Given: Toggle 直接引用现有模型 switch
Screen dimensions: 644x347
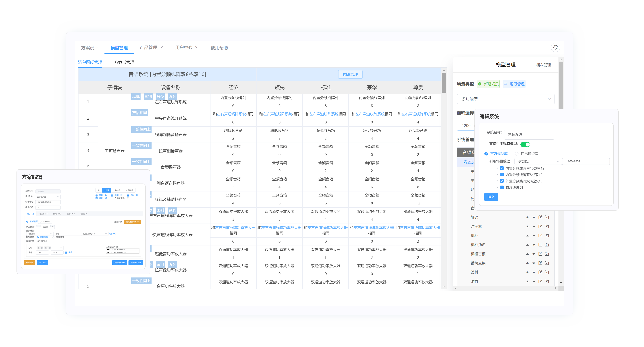Looking at the screenshot, I should (525, 144).
